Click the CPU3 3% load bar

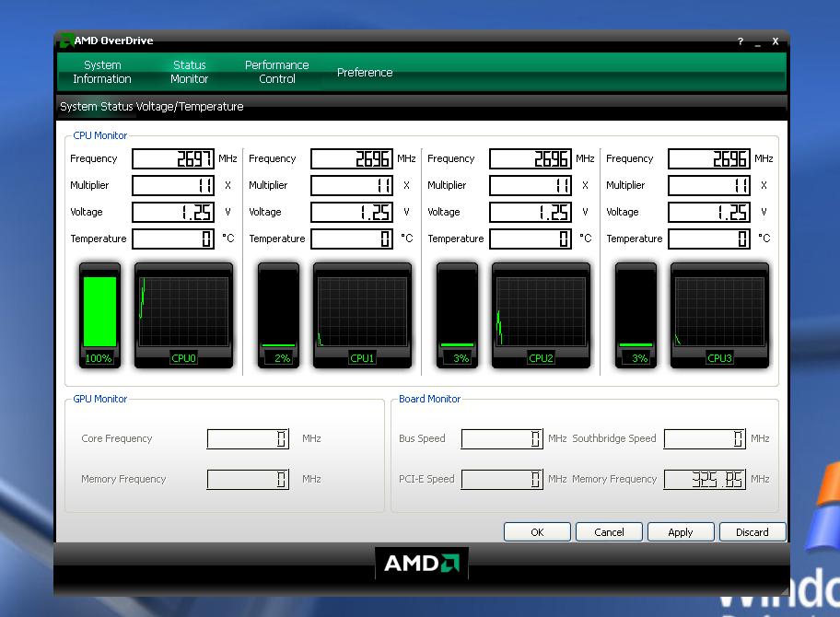[636, 315]
